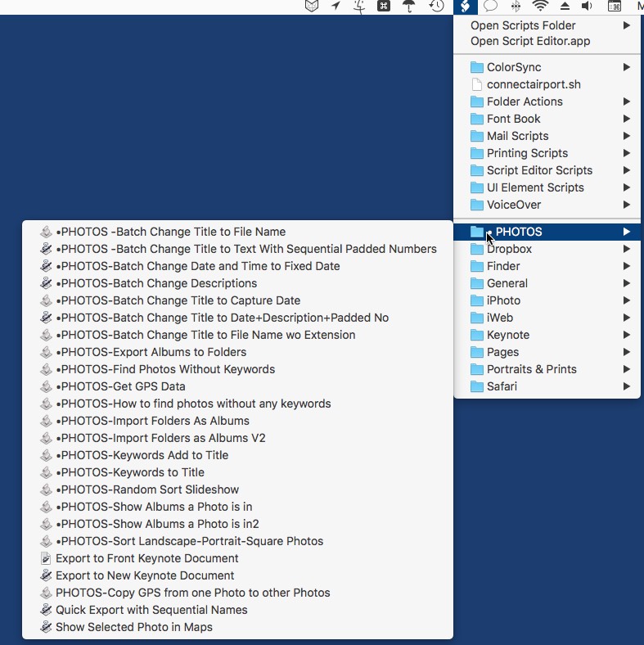
Task: Run Show Albums a Photo is in script
Action: pyautogui.click(x=237, y=507)
